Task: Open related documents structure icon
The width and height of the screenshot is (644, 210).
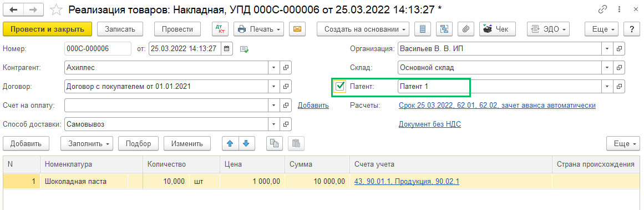Action: [444, 29]
